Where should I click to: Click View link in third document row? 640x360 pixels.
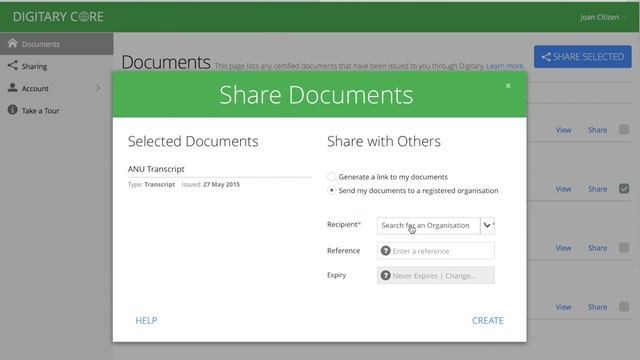tap(563, 248)
